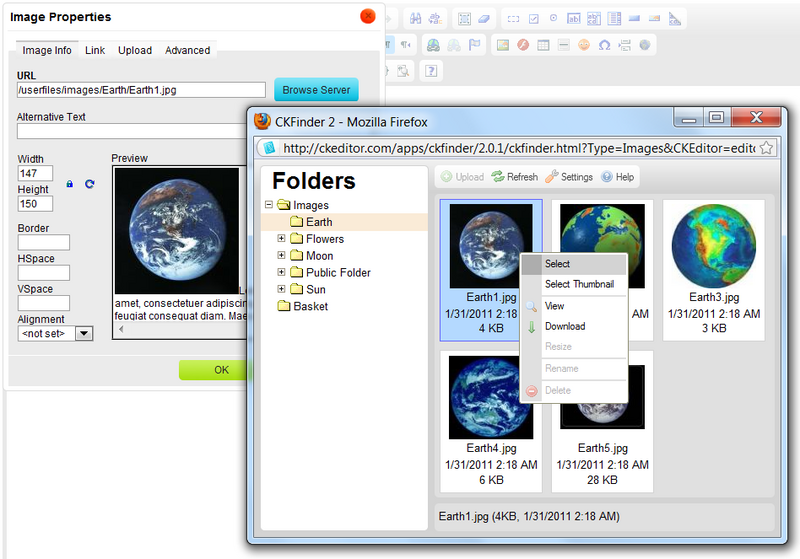Click the Replace icon in editor toolbar
800x559 pixels.
[435, 19]
